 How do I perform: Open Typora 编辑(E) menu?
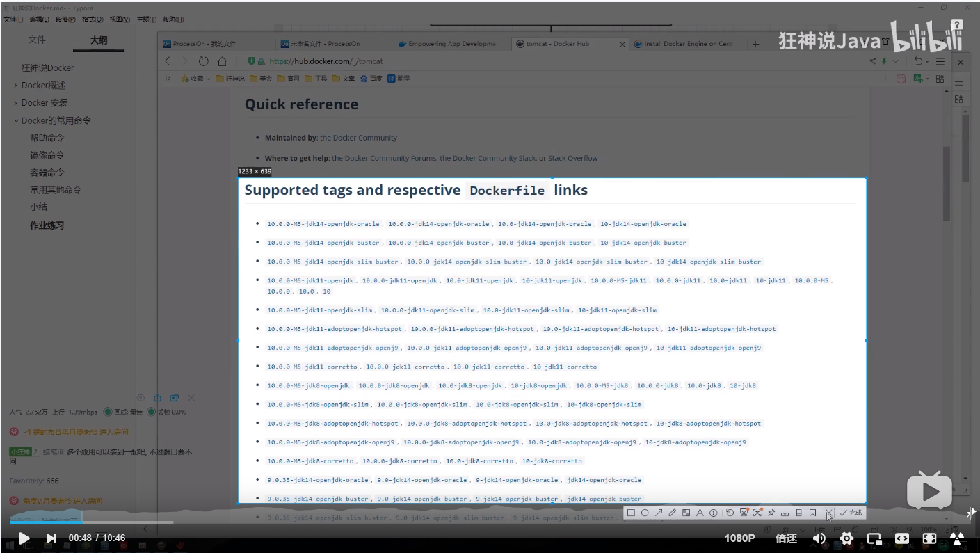pos(40,19)
